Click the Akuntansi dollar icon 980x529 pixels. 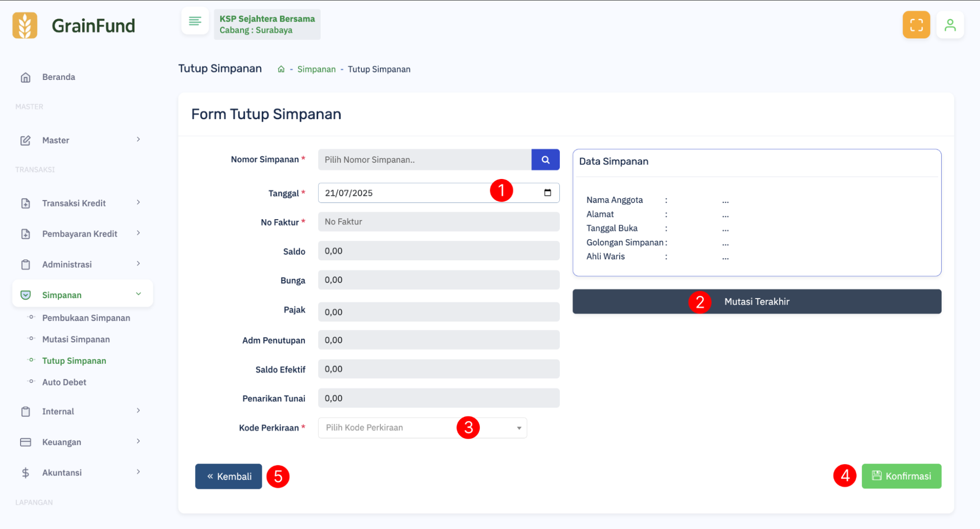(x=25, y=473)
